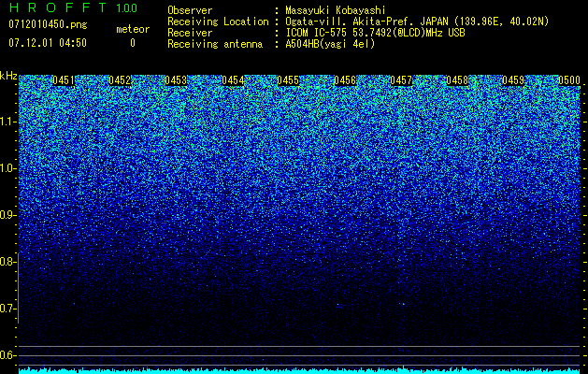The height and width of the screenshot is (374, 588).
Task: Click the 0451 time marker
Action: pos(64,80)
